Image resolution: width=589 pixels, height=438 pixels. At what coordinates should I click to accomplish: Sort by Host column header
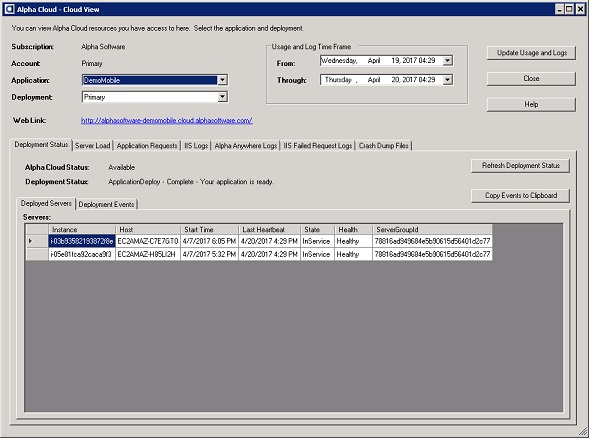point(148,230)
